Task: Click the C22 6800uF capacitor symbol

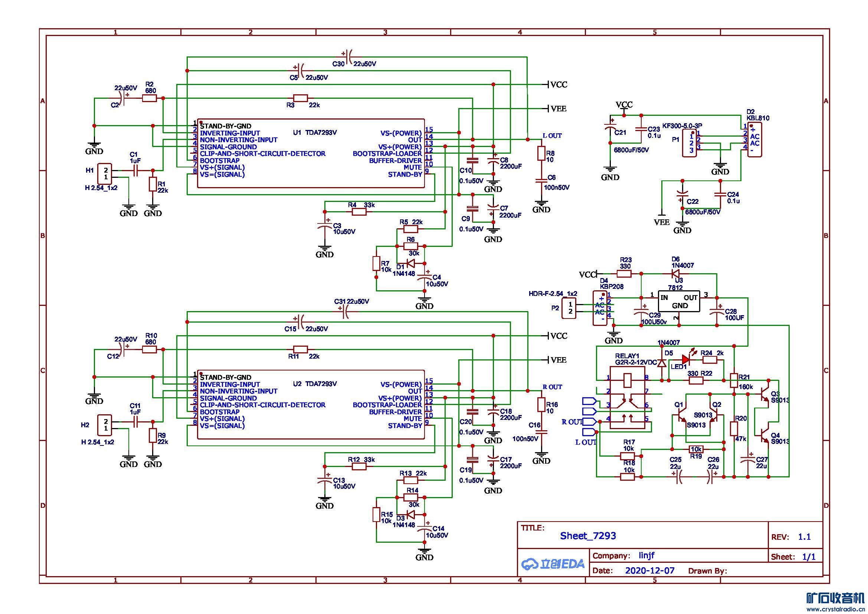Action: pyautogui.click(x=682, y=195)
